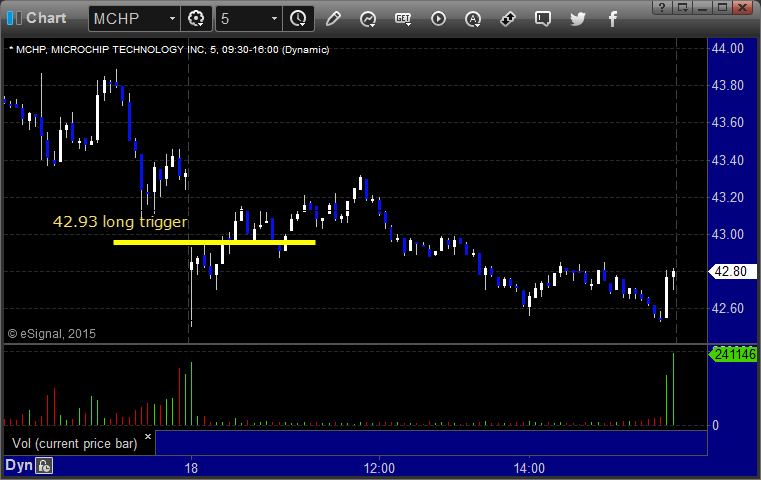Toggle the Dyn lock icon

(x=44, y=465)
